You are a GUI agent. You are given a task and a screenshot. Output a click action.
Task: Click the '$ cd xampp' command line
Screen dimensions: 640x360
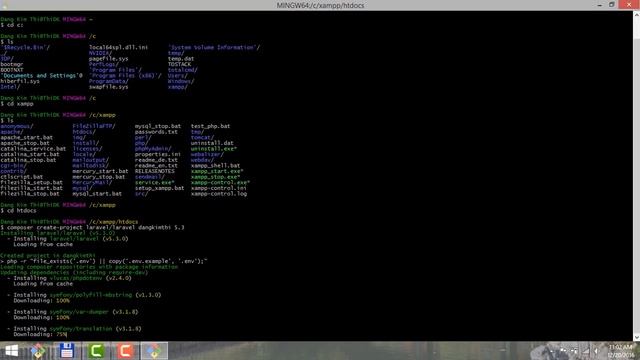17,104
